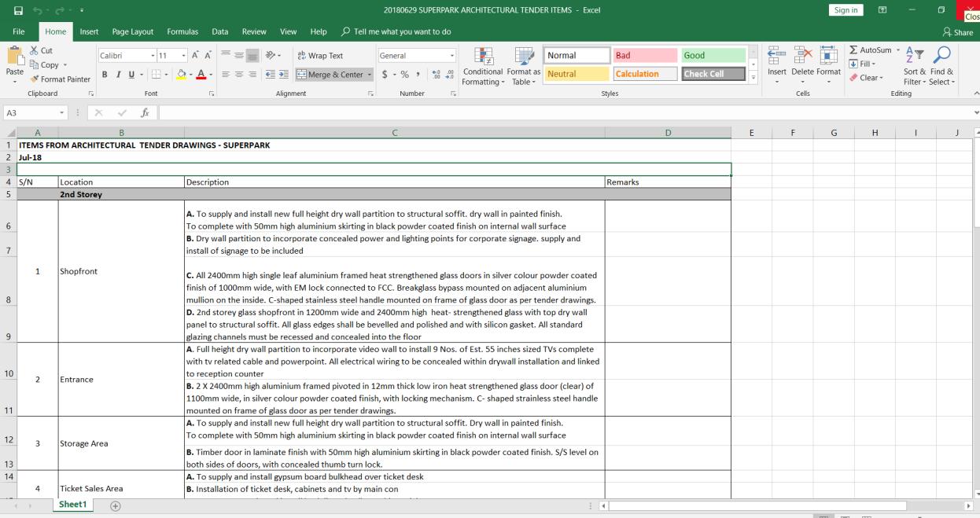Add a new sheet with plus button

[x=116, y=505]
